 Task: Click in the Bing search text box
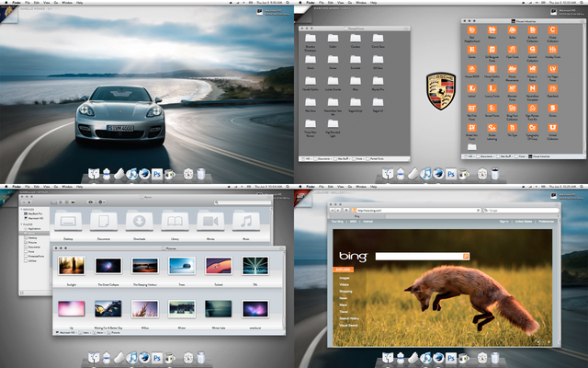(419, 256)
